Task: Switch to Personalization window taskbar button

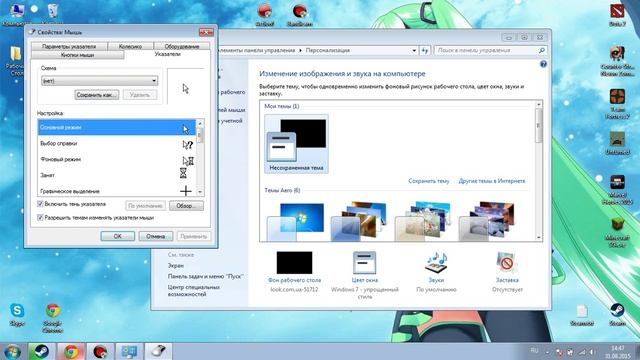Action: pyautogui.click(x=129, y=351)
